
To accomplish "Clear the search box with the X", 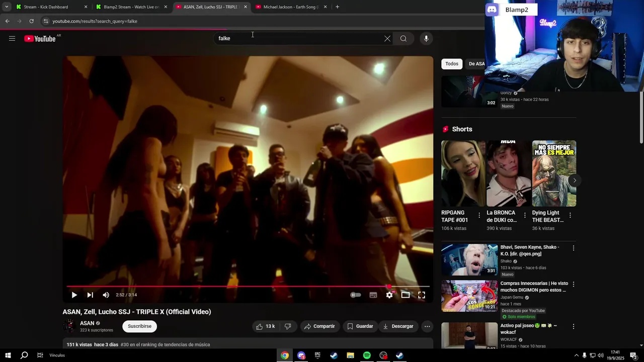I will point(387,38).
